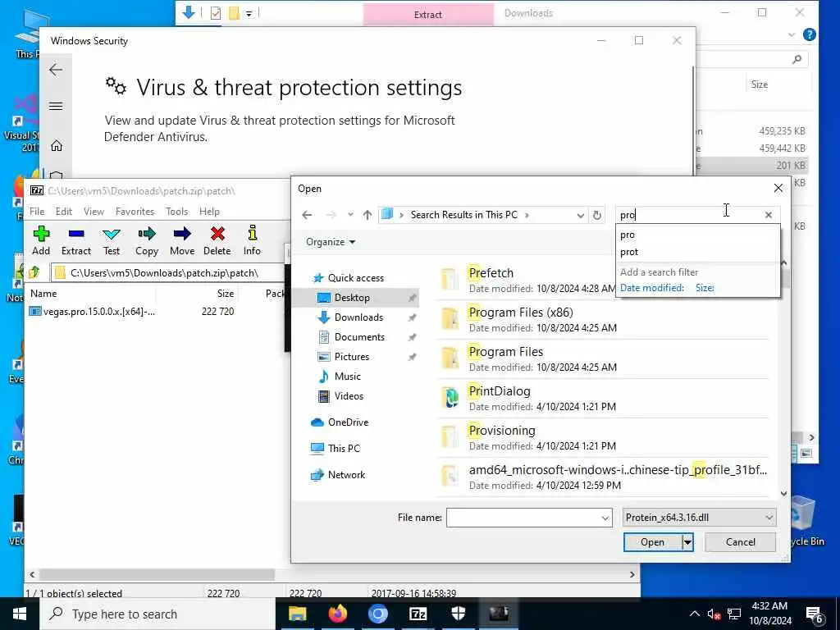Select Documents in navigation pane
Screen dimensions: 840x630
point(359,337)
